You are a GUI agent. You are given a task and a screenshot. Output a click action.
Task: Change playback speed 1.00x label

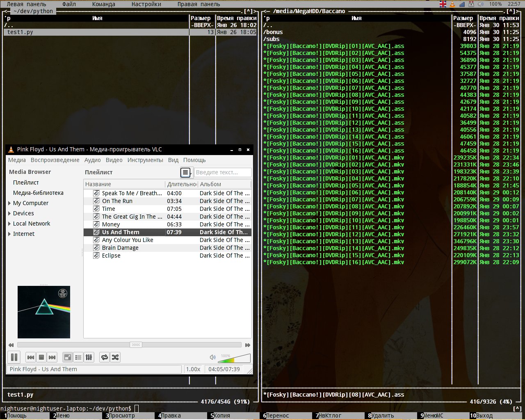tap(193, 369)
